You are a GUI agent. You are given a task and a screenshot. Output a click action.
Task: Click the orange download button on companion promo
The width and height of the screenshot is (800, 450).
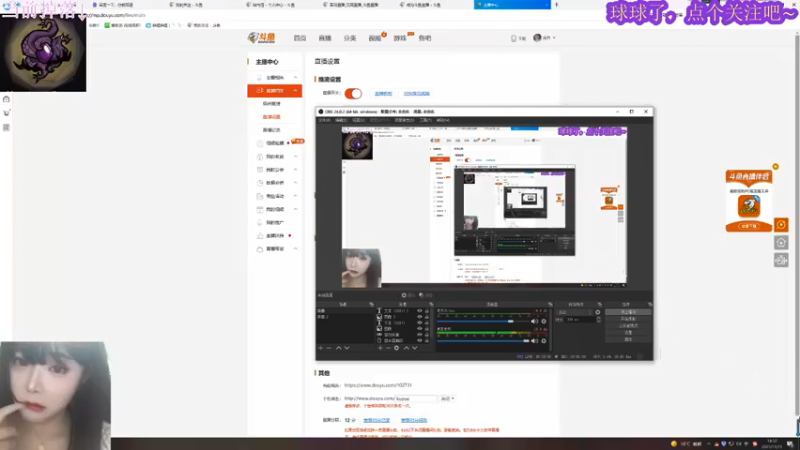[749, 226]
